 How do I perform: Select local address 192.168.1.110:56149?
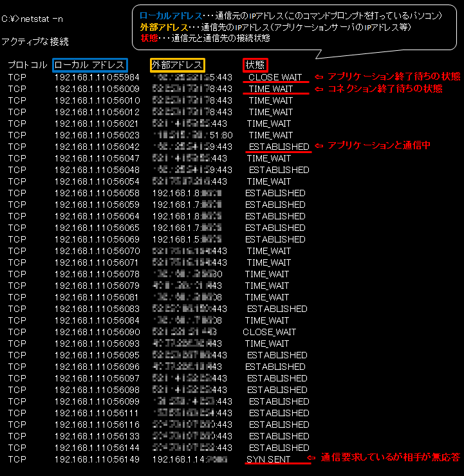click(97, 460)
